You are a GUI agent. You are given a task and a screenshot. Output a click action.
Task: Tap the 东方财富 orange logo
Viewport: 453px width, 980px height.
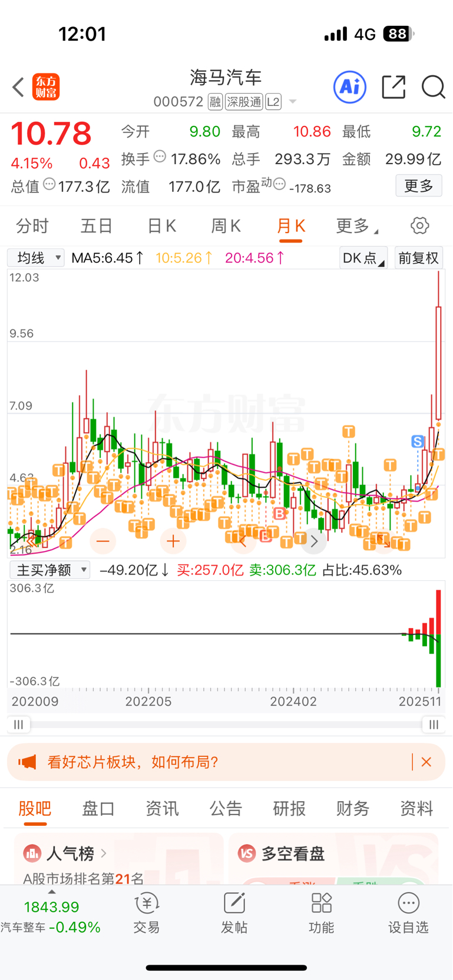(x=46, y=87)
